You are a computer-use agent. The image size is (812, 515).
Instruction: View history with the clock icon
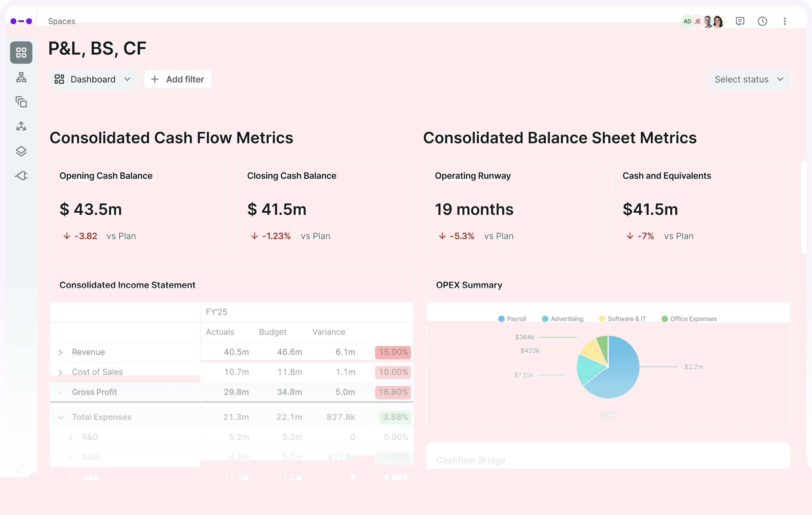pyautogui.click(x=762, y=21)
